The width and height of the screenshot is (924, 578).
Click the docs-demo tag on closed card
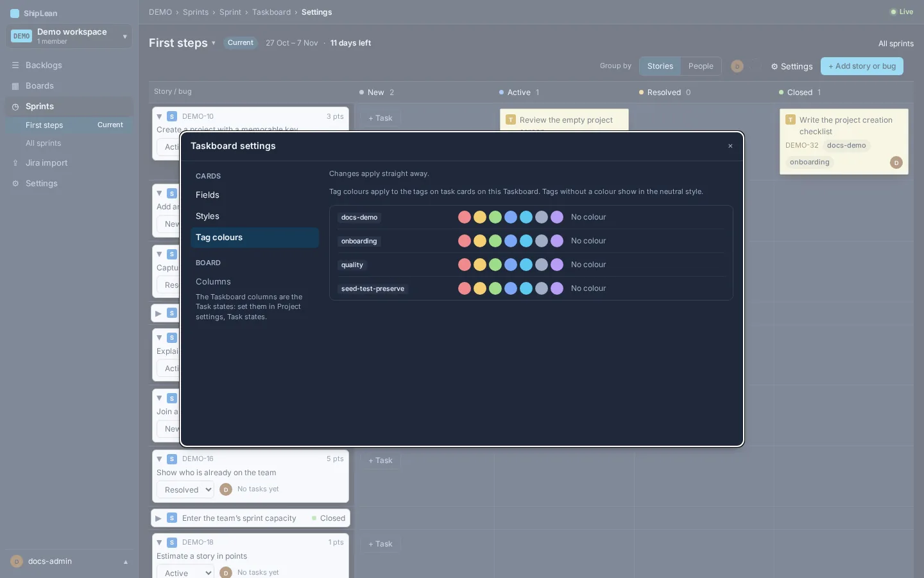click(x=846, y=146)
